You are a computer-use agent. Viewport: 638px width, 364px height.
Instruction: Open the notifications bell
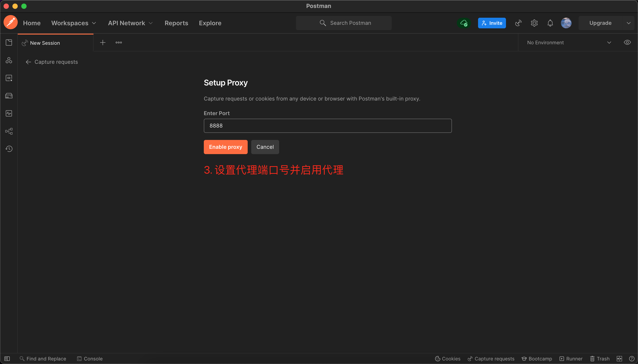(550, 23)
